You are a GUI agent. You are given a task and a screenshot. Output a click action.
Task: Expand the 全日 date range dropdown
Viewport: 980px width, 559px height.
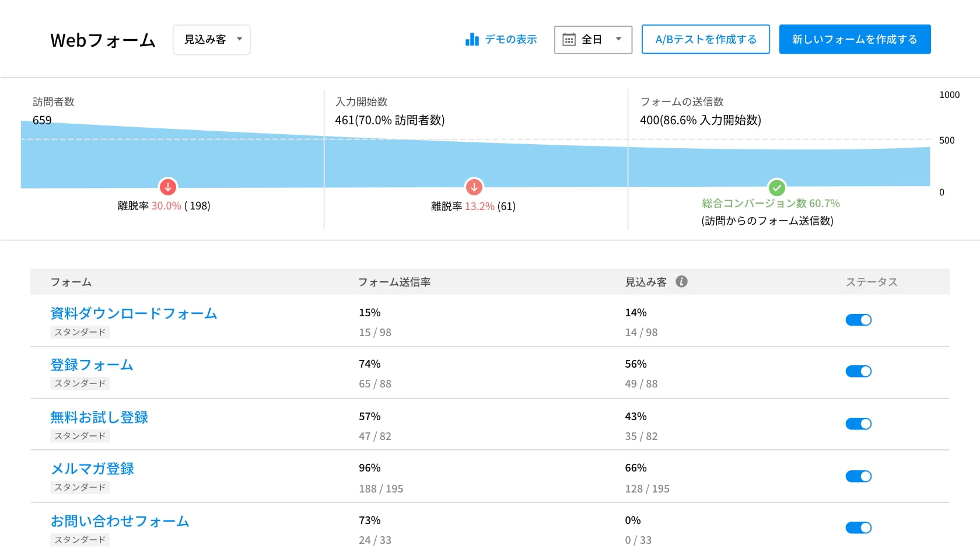(593, 40)
